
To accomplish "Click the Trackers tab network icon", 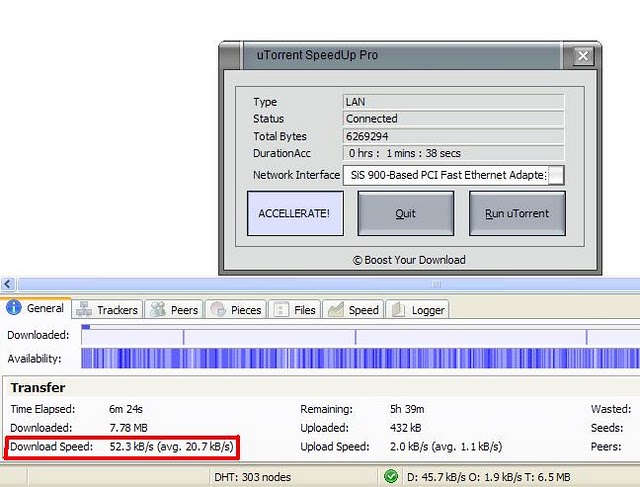I will 84,309.
